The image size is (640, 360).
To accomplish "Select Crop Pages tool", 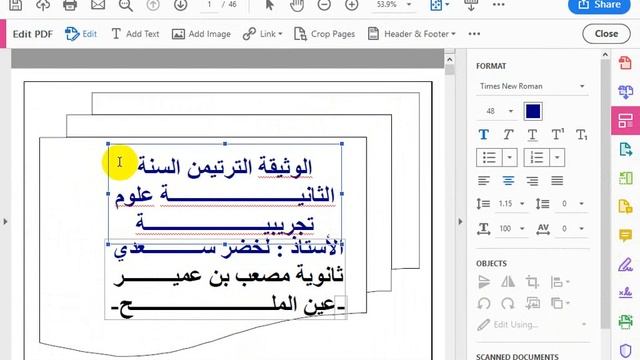I will (x=324, y=34).
